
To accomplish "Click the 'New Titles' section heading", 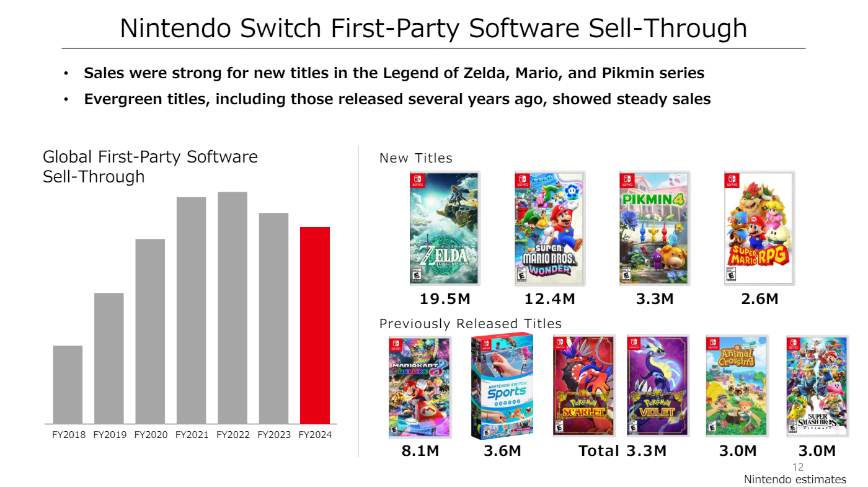I will point(416,158).
